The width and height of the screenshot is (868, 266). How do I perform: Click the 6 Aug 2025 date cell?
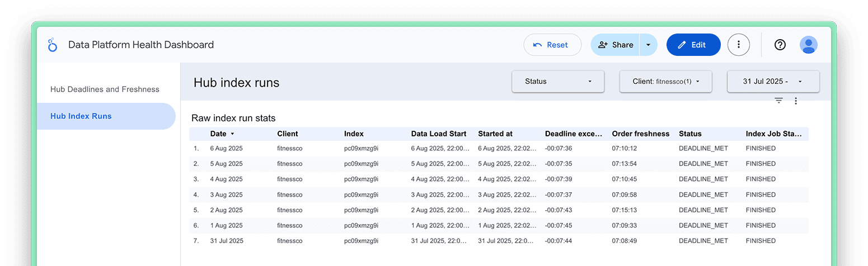[227, 149]
